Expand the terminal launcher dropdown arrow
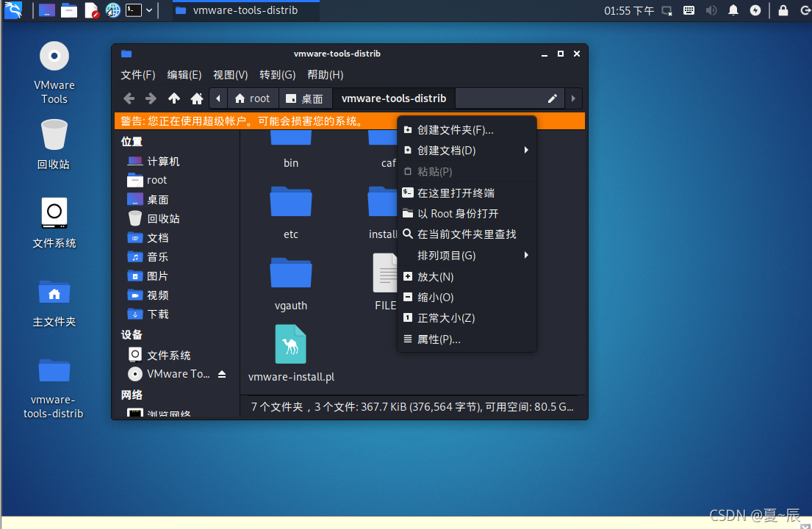812x529 pixels. point(149,10)
